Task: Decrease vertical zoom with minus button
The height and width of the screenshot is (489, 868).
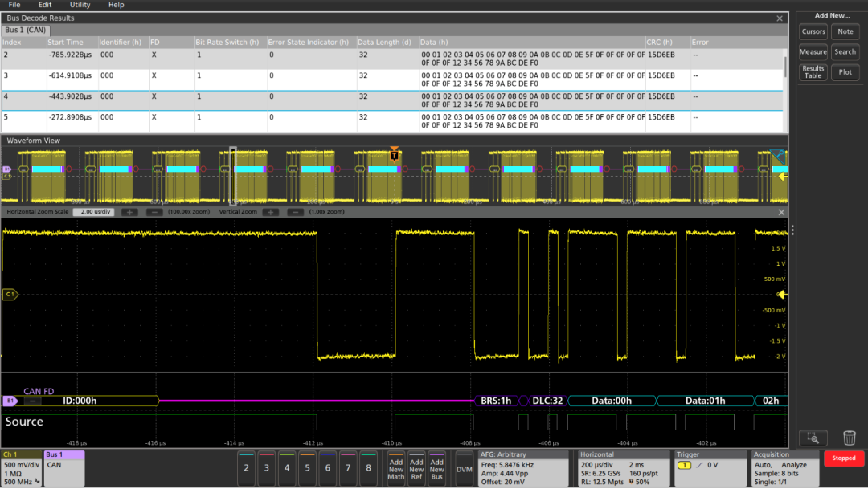Action: pyautogui.click(x=296, y=212)
